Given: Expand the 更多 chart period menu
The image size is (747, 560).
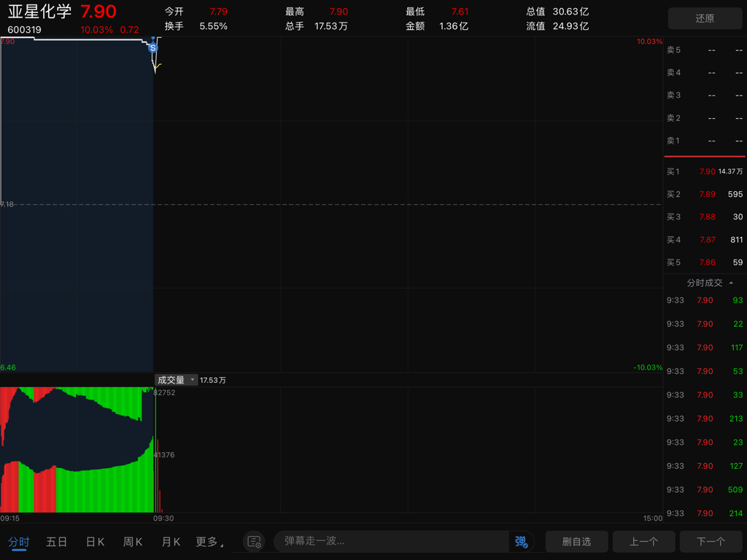Looking at the screenshot, I should 209,542.
